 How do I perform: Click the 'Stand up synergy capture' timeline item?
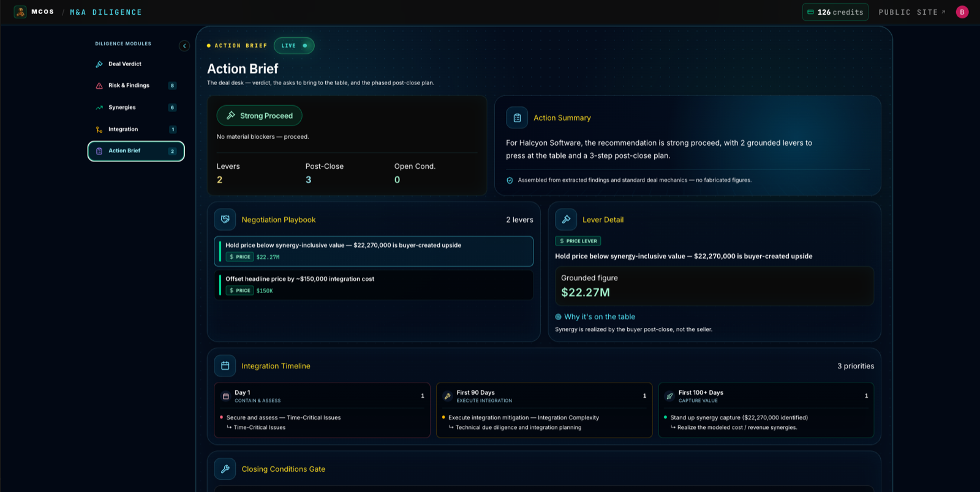click(739, 418)
